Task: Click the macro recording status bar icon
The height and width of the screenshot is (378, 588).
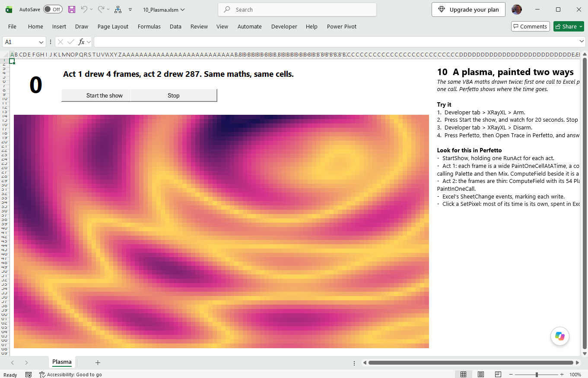Action: tap(29, 375)
